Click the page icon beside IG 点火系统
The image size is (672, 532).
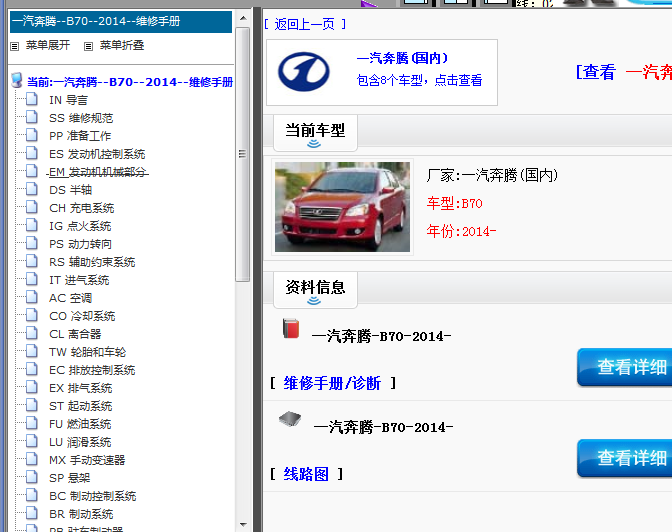point(32,225)
